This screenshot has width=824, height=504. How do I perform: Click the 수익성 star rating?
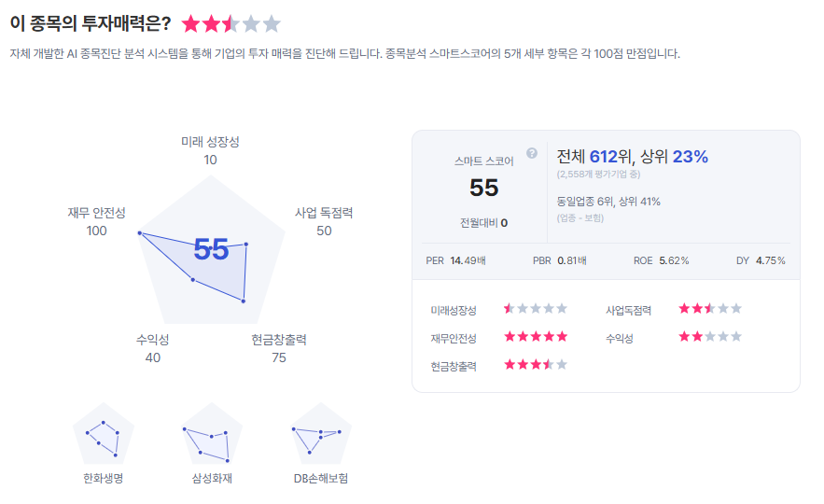(710, 337)
